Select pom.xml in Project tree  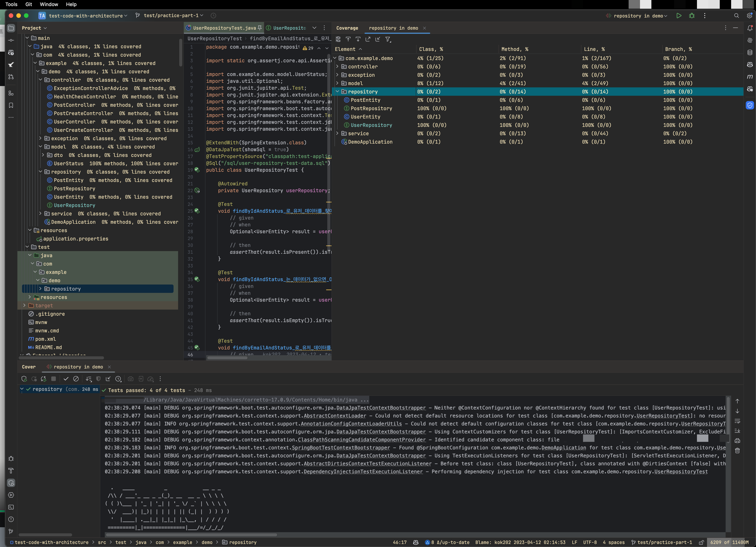pyautogui.click(x=45, y=339)
